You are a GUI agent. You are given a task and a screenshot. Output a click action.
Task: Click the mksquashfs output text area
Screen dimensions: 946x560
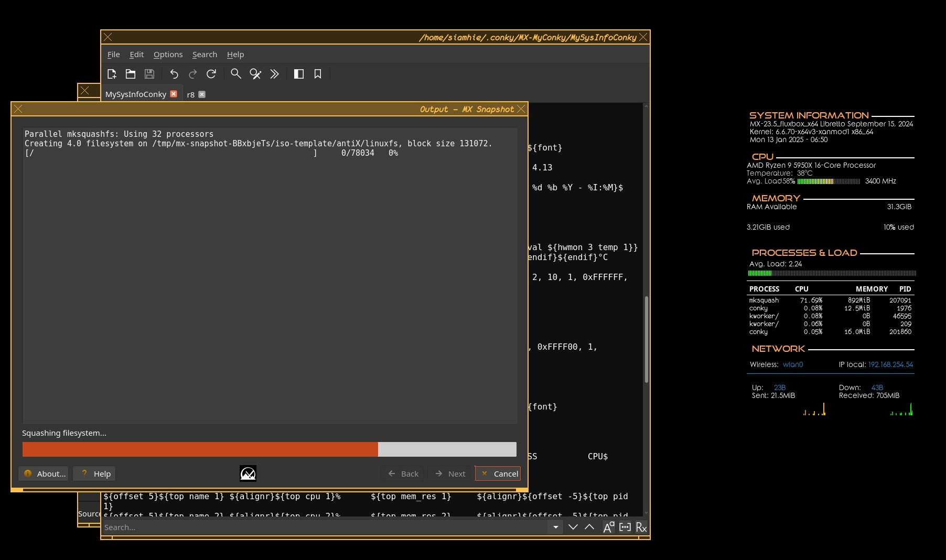270,275
